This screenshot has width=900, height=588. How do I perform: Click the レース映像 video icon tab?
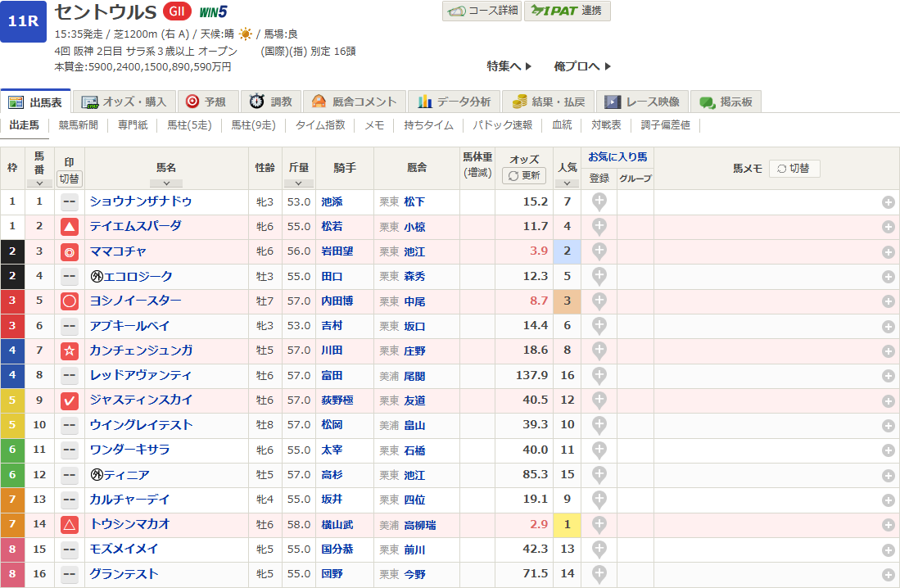tap(643, 102)
